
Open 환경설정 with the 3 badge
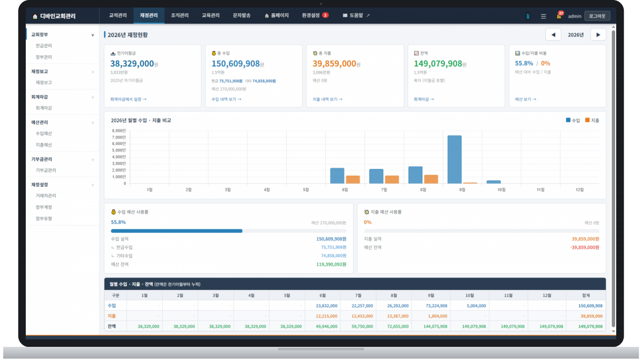(x=315, y=16)
